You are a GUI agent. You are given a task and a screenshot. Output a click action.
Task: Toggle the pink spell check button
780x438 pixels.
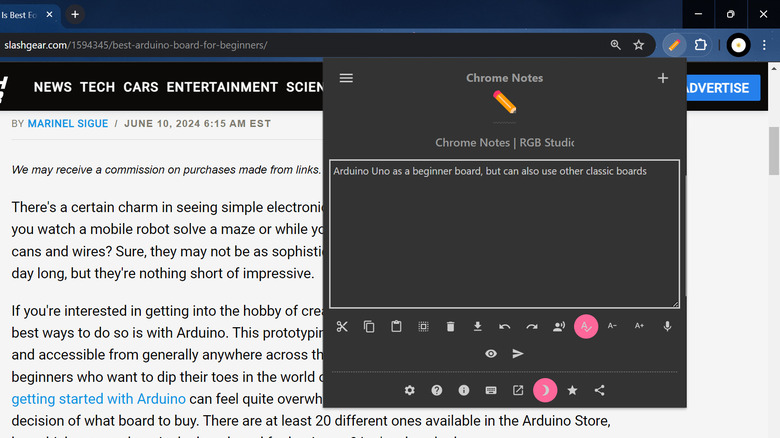click(586, 326)
